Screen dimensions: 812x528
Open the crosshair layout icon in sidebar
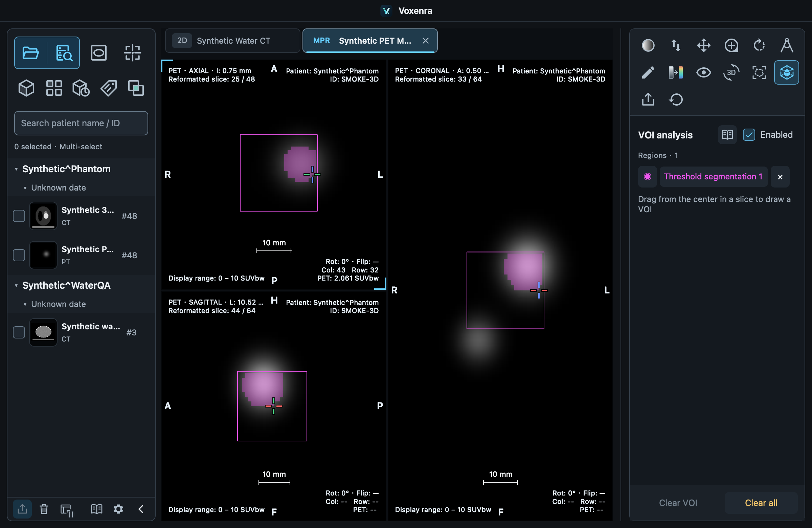tap(132, 53)
